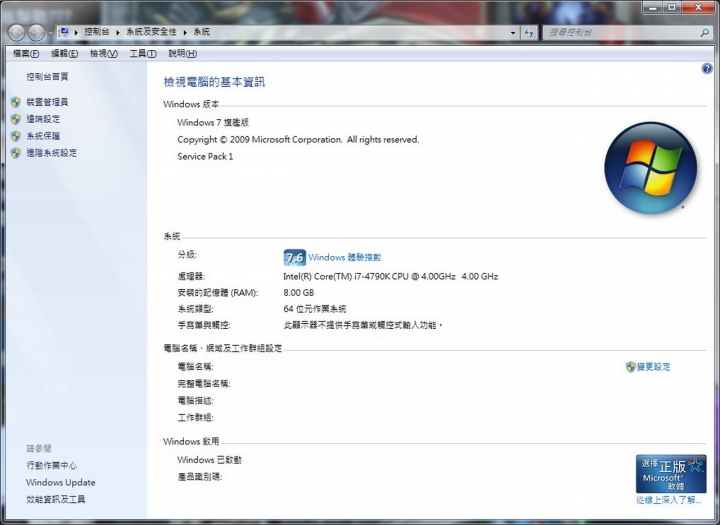Open the 工具(T) menu
Viewport: 720px width, 525px height.
(143, 54)
